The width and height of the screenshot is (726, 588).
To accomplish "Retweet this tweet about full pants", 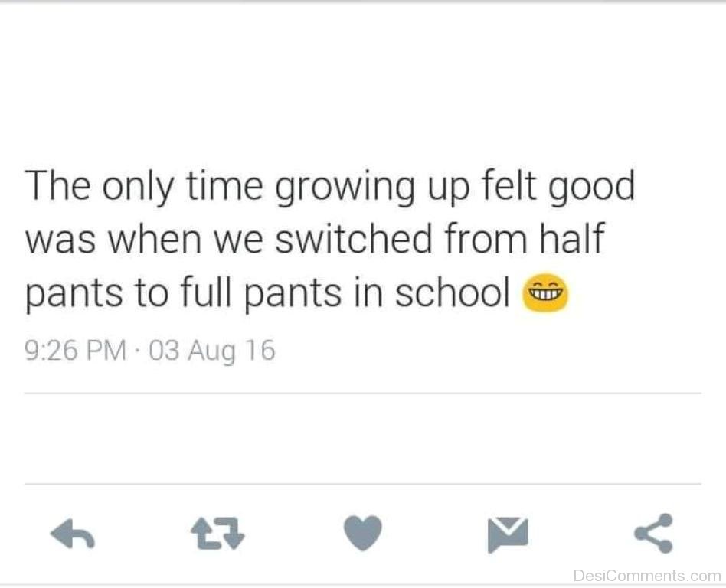I will click(217, 534).
